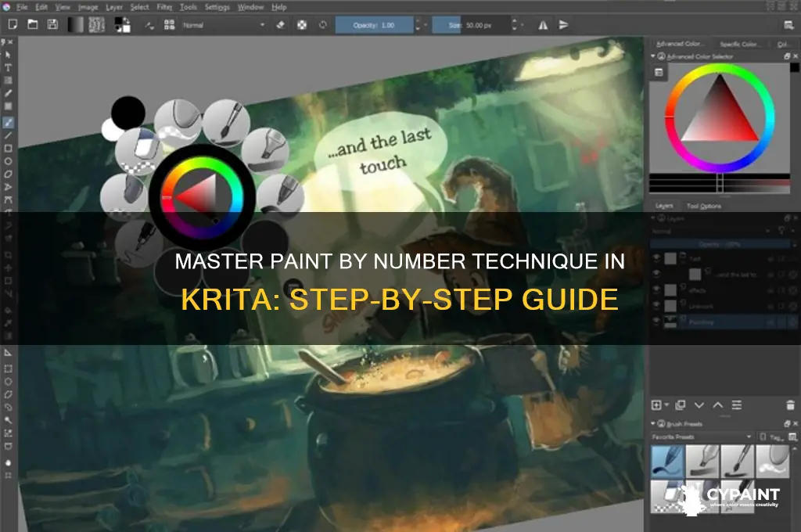
Task: Select the Text tool in the toolbox
Action: tap(8, 67)
